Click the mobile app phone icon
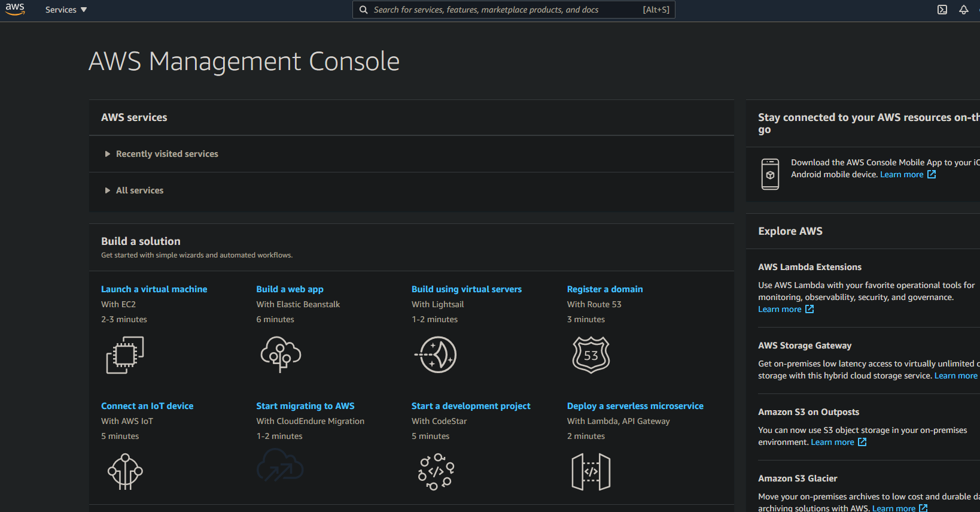This screenshot has height=512, width=980. [x=770, y=174]
